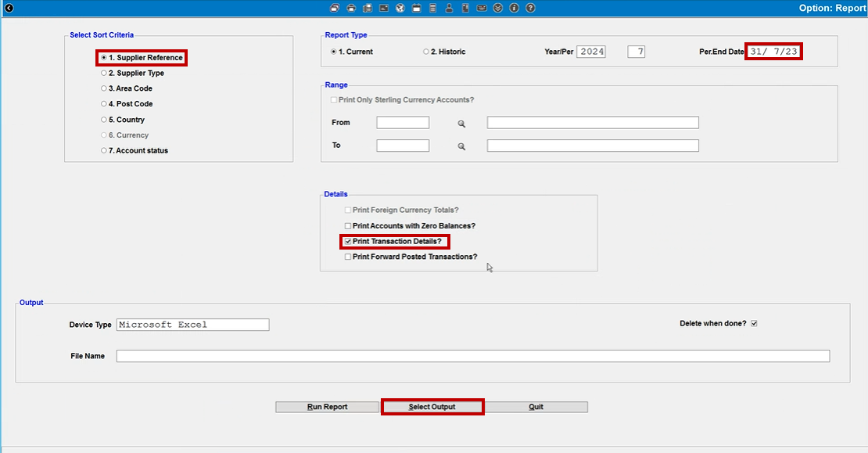Click the Per.End Date field
868x453 pixels.
click(773, 52)
